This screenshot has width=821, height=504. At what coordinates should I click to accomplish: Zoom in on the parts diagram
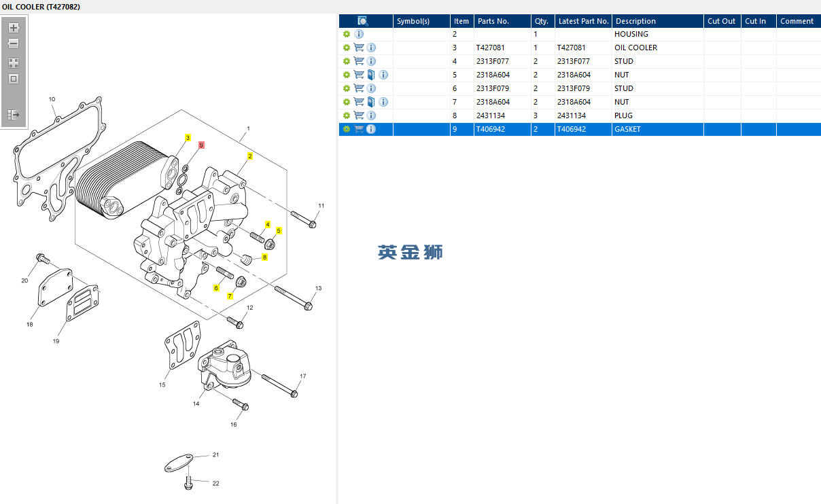click(14, 28)
